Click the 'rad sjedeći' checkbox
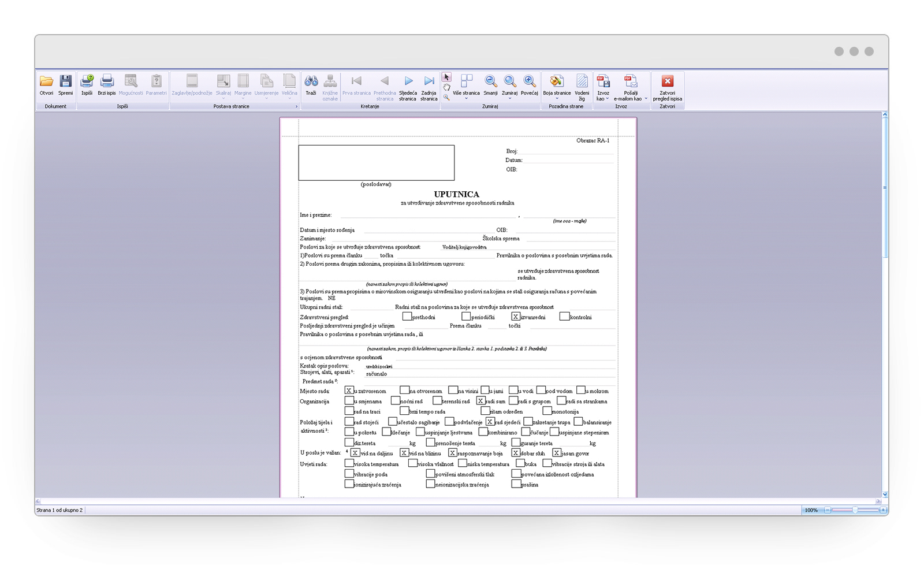 [490, 422]
